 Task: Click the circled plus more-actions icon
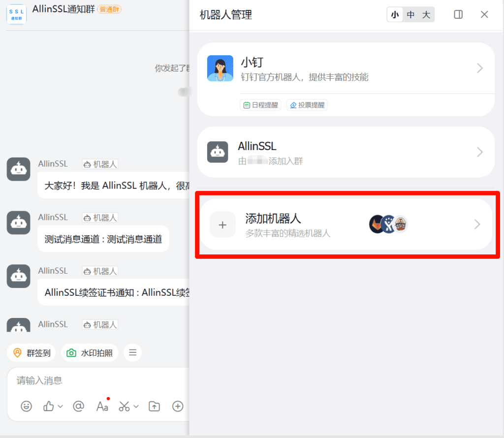point(178,406)
